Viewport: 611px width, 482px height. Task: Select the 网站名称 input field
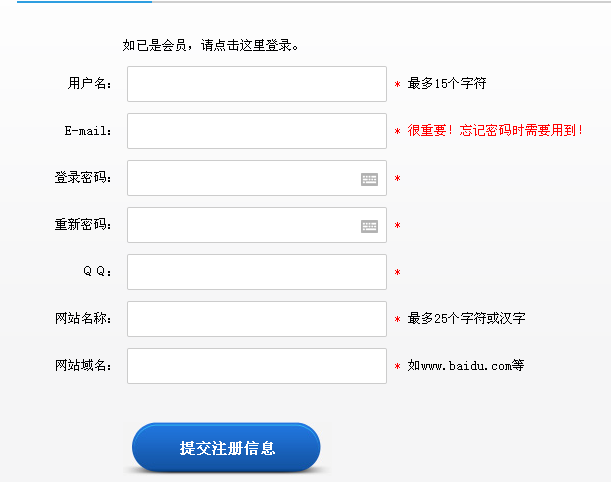(x=256, y=319)
